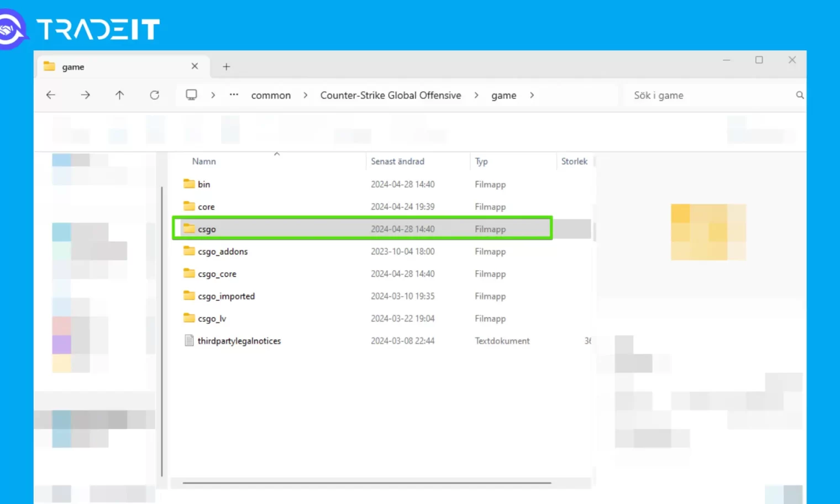Click the This PC monitor icon in address bar
Screen dimensions: 840x504
click(x=191, y=95)
